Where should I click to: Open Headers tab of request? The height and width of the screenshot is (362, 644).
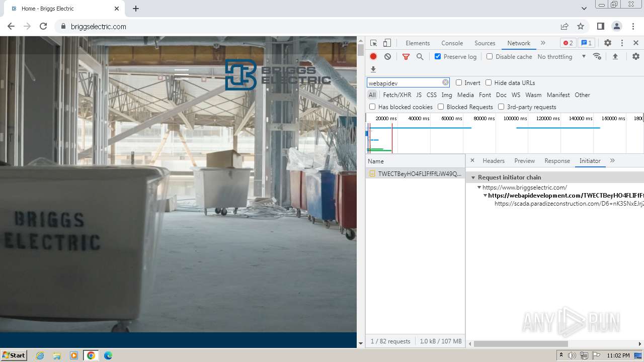tap(494, 160)
